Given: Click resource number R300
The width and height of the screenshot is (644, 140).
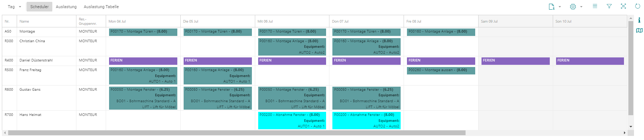Looking at the screenshot, I should click(x=9, y=41).
